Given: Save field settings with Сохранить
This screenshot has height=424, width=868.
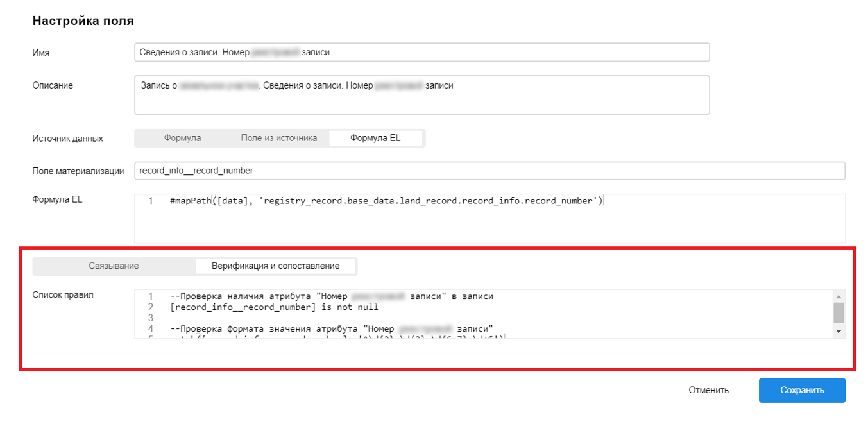Looking at the screenshot, I should coord(801,390).
